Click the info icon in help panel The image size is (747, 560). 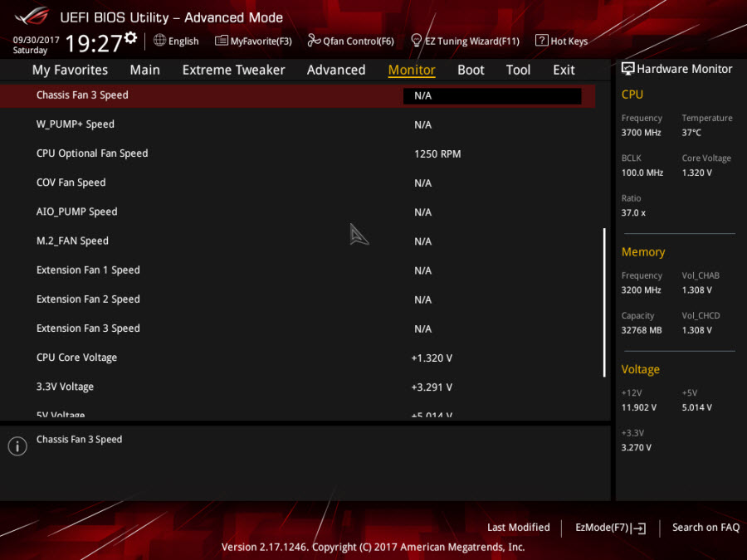click(17, 446)
